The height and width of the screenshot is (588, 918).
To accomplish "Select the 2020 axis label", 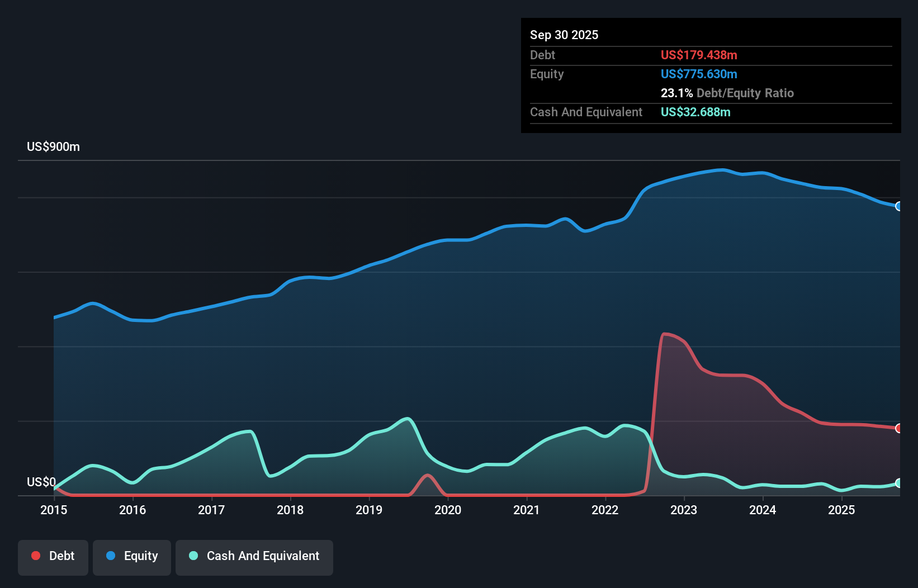I will [x=448, y=510].
